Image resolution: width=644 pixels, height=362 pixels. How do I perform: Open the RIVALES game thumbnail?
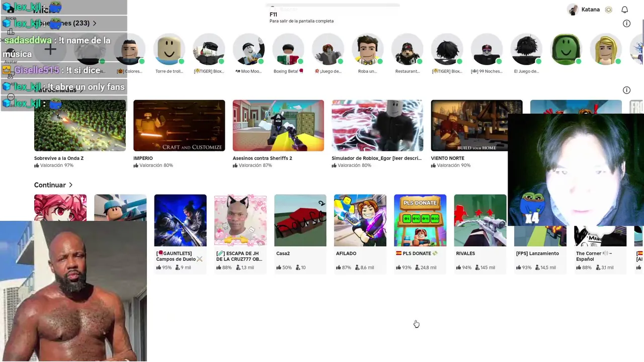click(x=480, y=220)
